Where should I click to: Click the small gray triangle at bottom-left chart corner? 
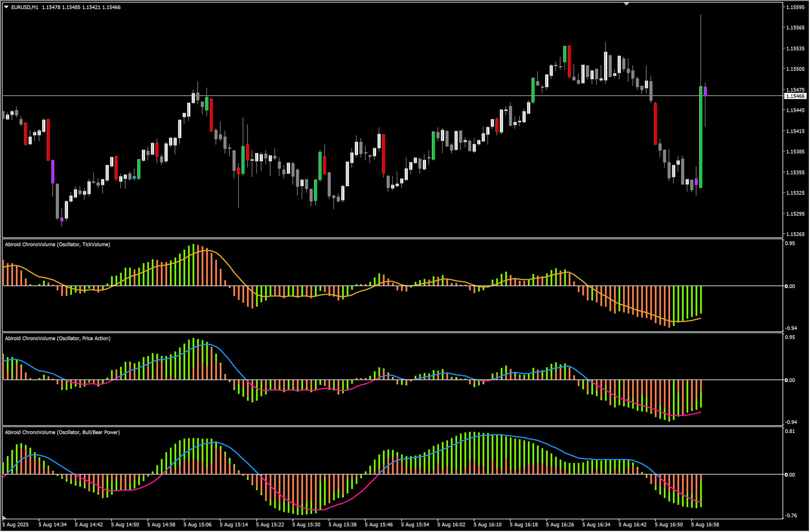[x=4, y=518]
